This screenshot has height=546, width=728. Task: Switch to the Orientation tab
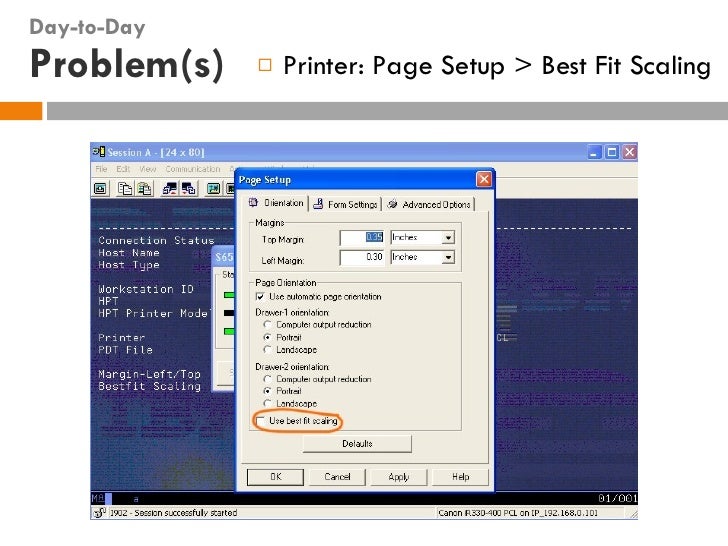[x=277, y=203]
